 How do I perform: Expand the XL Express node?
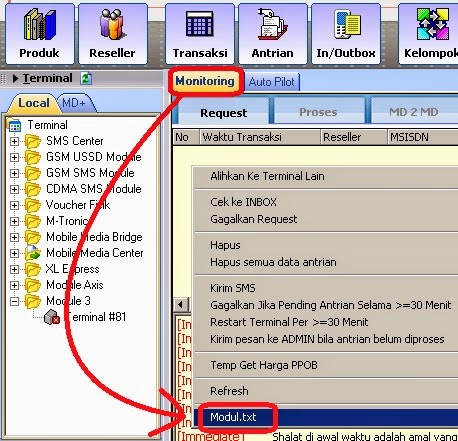(x=14, y=269)
